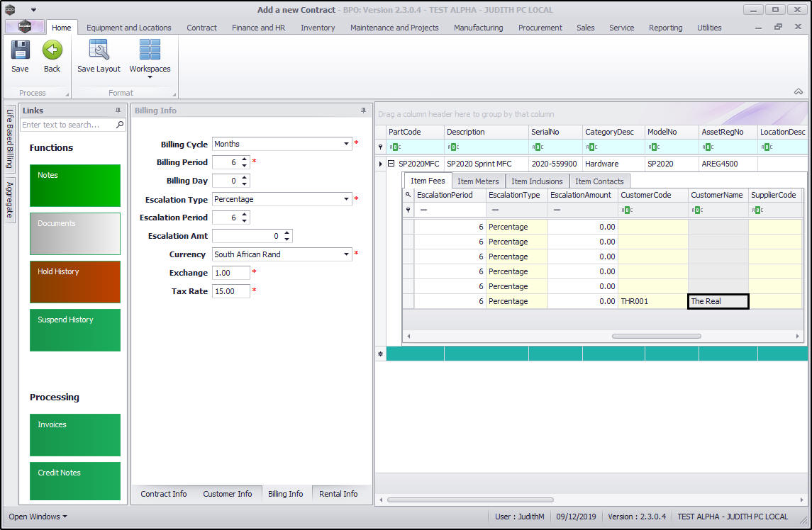812x530 pixels.
Task: Pin the Billing Info panel
Action: (x=364, y=111)
